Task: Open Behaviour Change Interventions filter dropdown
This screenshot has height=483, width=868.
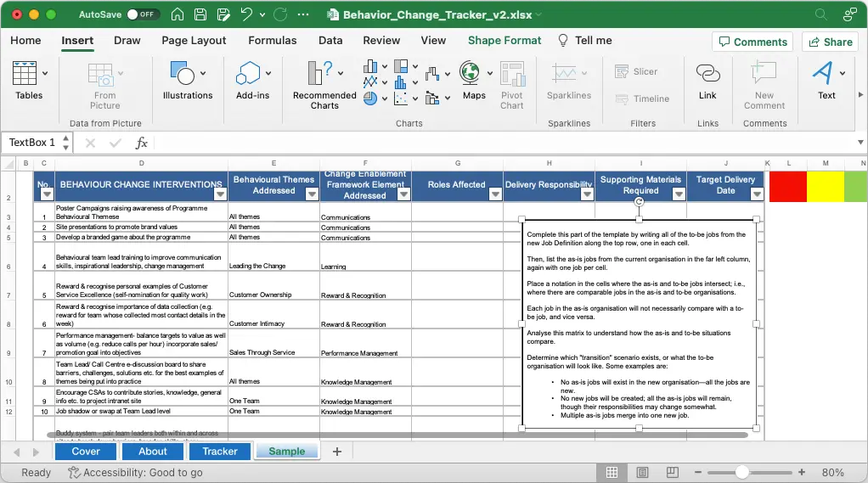Action: pos(220,194)
